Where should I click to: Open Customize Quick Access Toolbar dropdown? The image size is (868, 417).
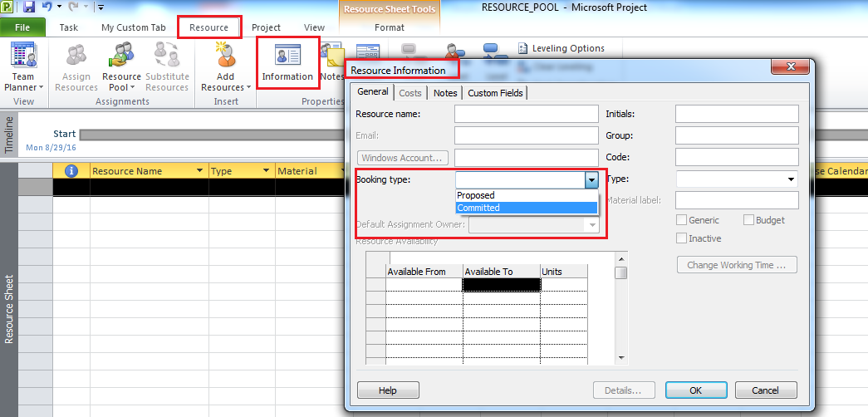[101, 7]
